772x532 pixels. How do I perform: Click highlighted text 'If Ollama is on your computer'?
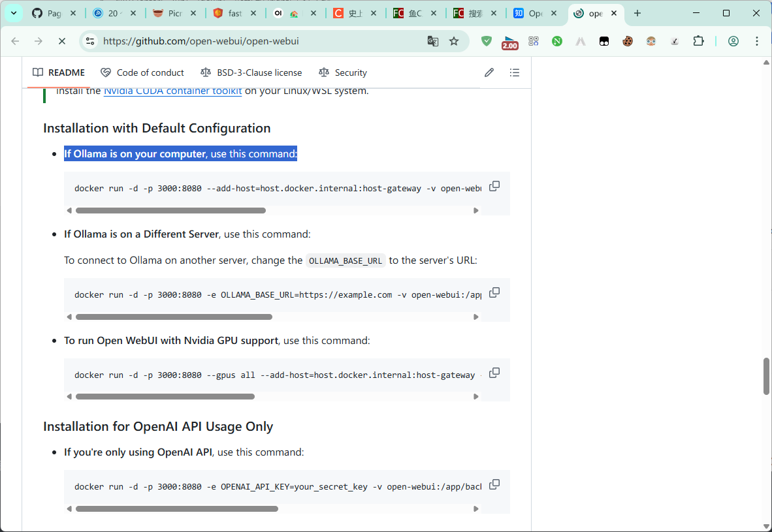pos(135,154)
